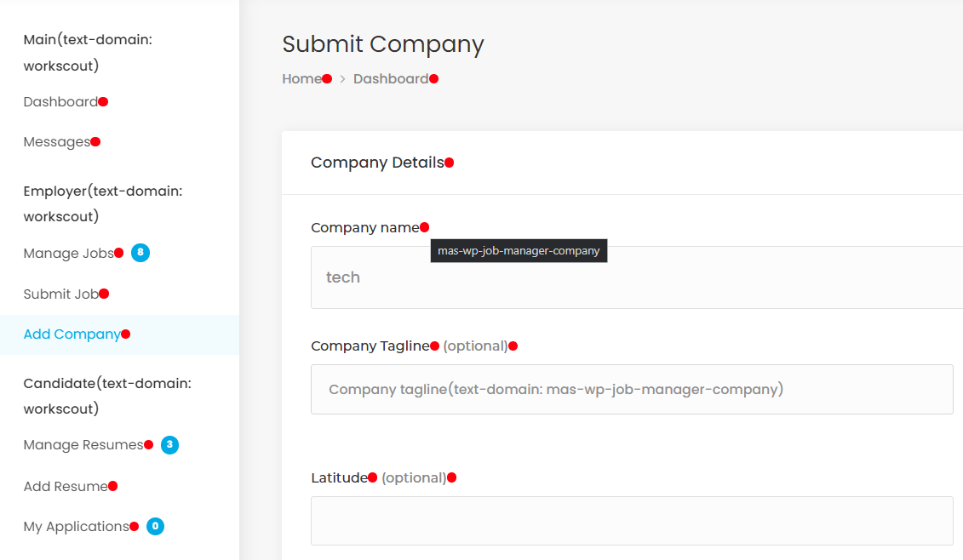Go to Manage Jobs in sidebar
The height and width of the screenshot is (560, 963).
click(x=68, y=254)
